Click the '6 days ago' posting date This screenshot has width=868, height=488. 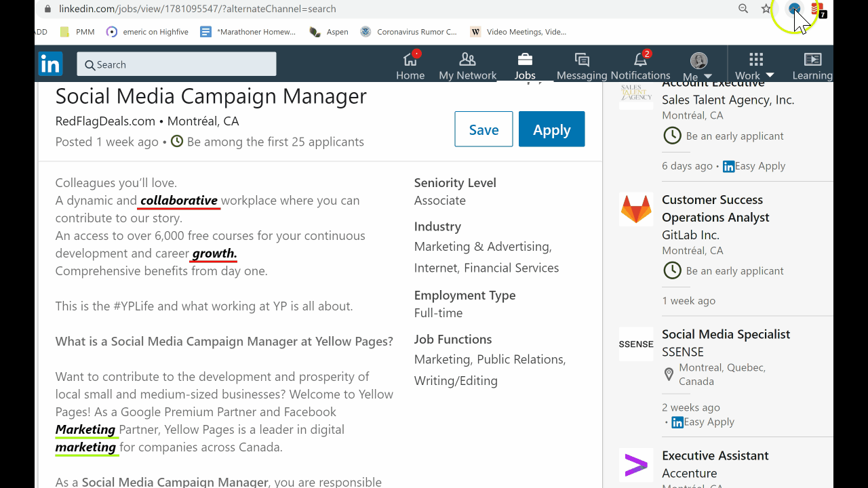(687, 166)
